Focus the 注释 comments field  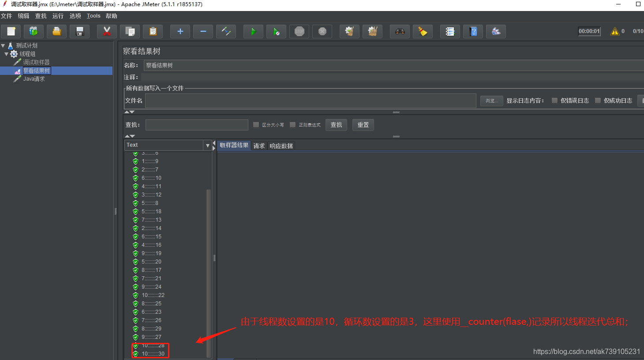(x=393, y=77)
